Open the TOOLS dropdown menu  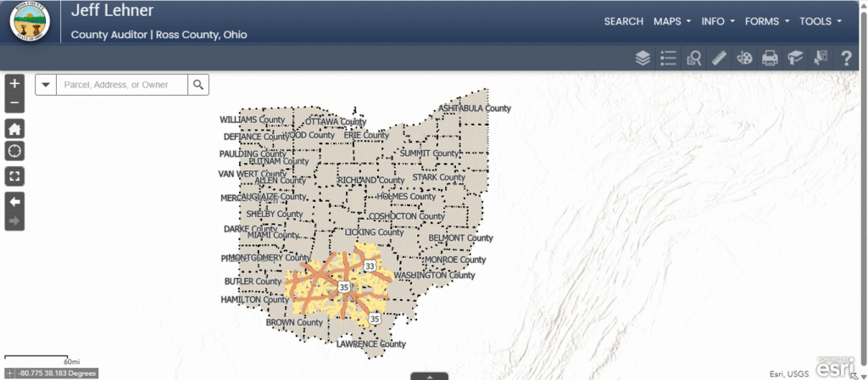tap(821, 21)
